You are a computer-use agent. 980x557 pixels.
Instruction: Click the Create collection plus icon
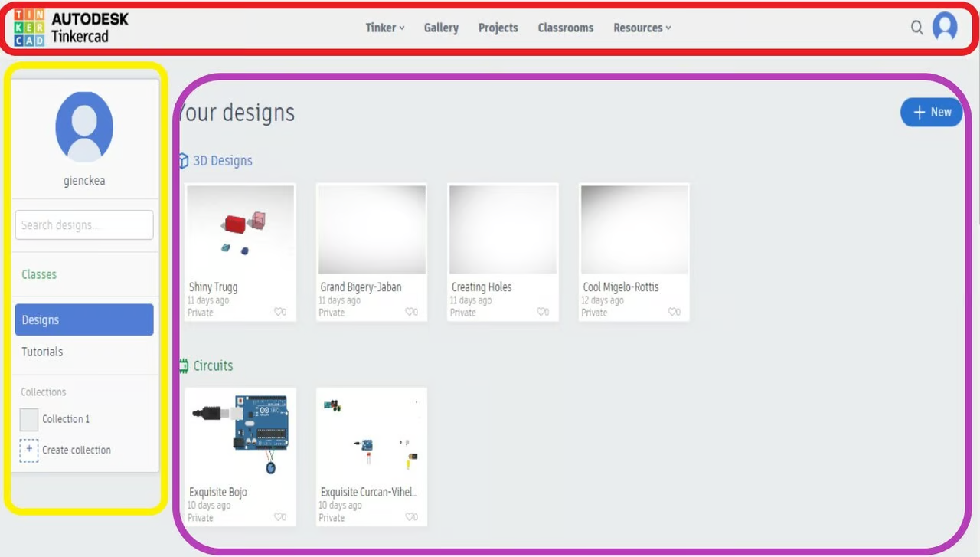click(x=28, y=450)
